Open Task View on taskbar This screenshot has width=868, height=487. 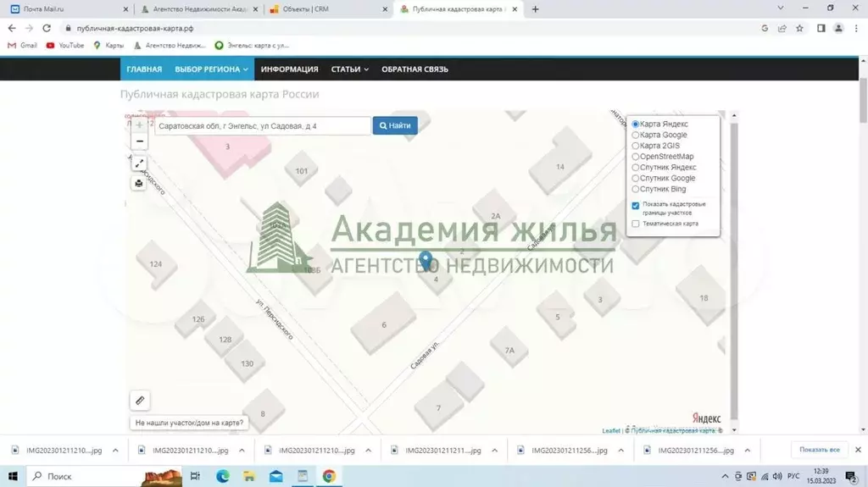[195, 476]
